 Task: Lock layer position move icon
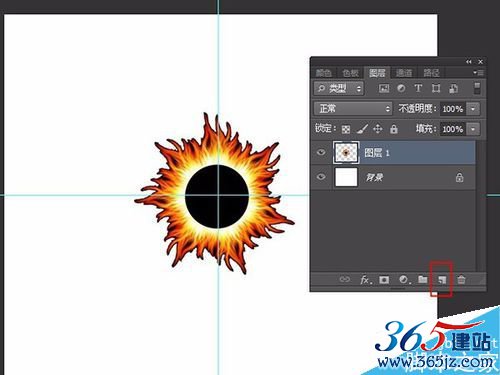click(x=378, y=129)
